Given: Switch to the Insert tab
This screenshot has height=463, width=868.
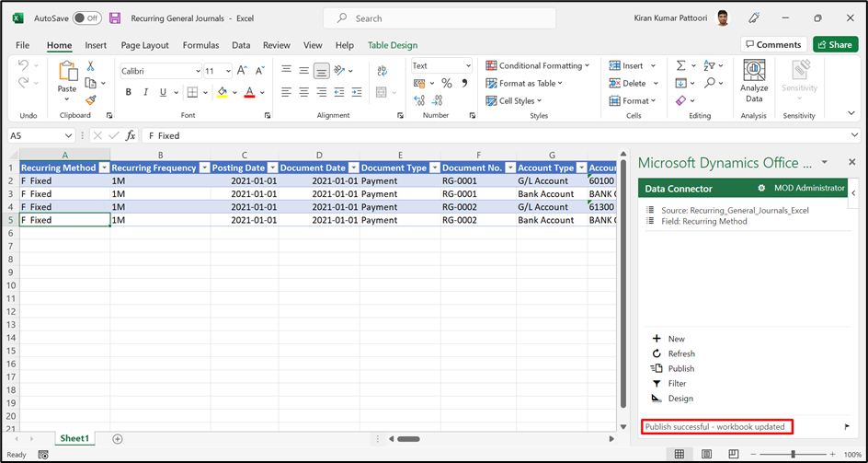Looking at the screenshot, I should pyautogui.click(x=96, y=45).
